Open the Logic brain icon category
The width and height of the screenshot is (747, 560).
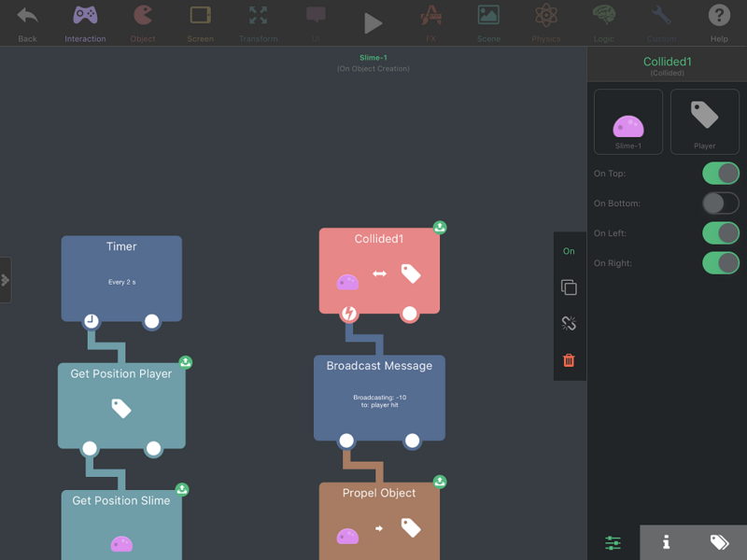click(603, 22)
